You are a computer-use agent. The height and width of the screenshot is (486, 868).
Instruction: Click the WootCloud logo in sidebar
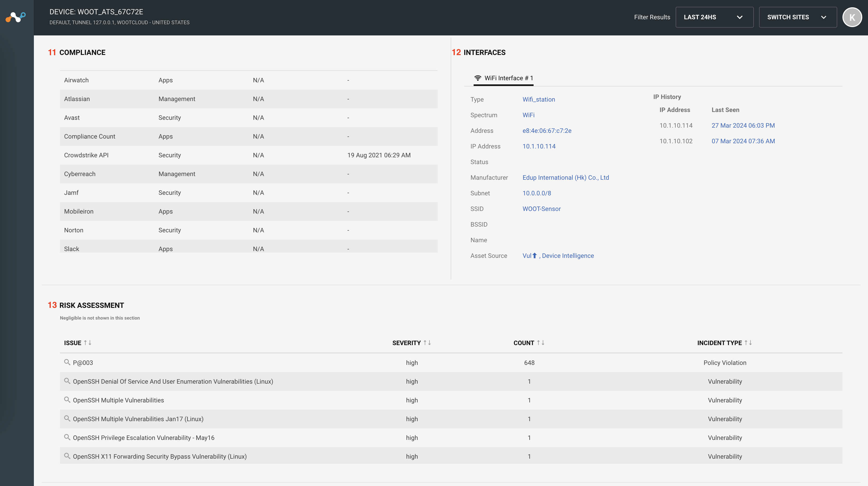tap(16, 17)
